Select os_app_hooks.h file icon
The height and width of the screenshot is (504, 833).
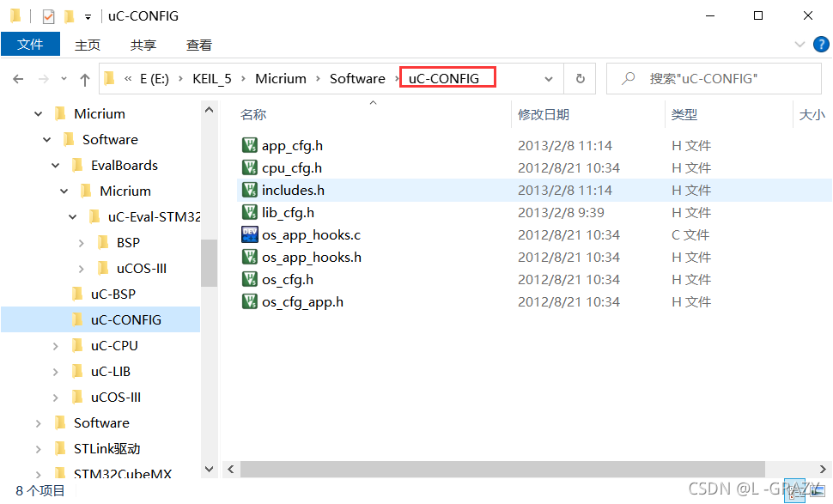[250, 257]
